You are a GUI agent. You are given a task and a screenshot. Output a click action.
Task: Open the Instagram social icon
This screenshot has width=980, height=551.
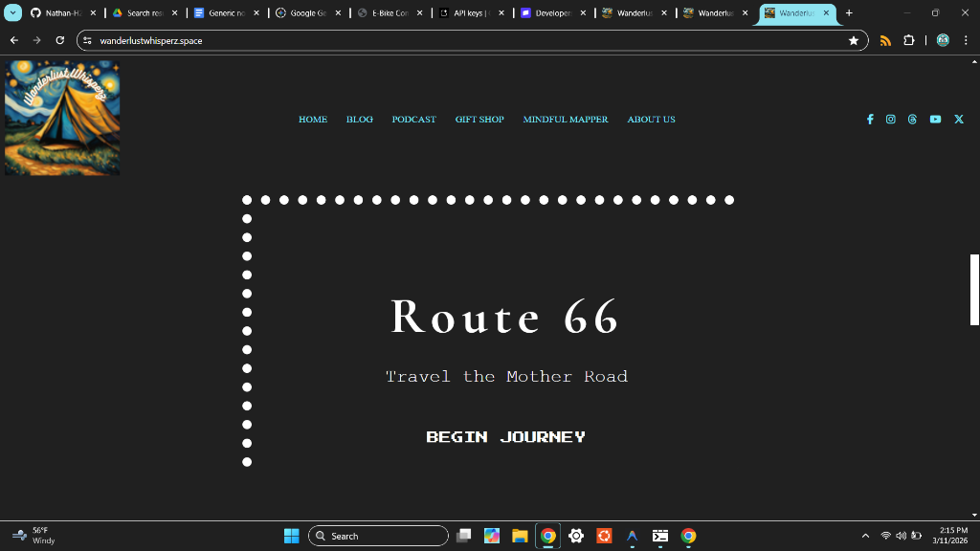[x=891, y=120]
